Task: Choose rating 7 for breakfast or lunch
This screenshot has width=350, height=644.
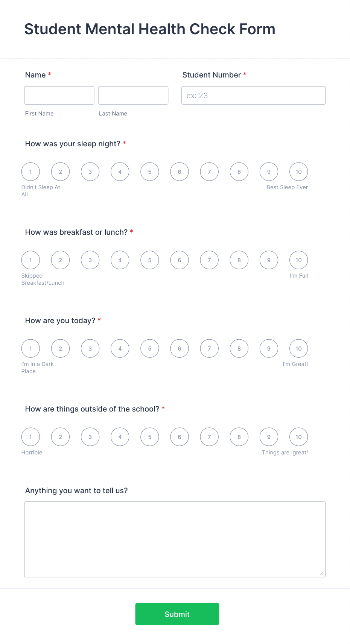Action: coord(209,260)
